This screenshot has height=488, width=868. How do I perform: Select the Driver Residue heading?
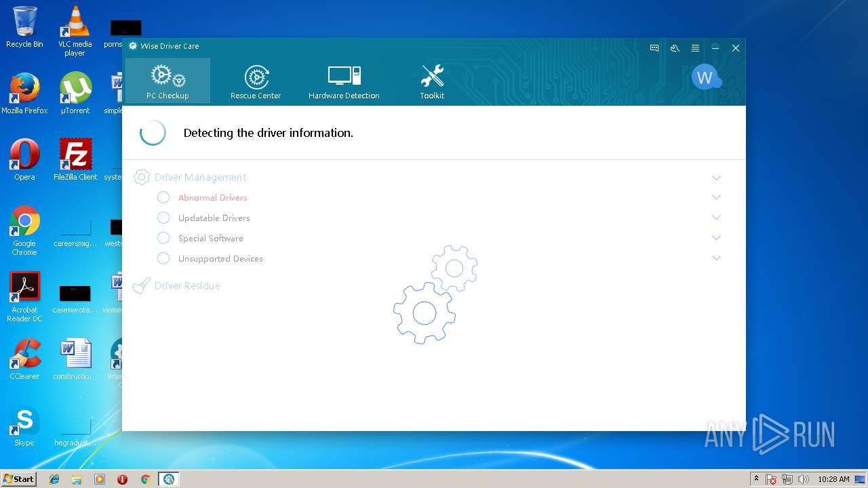[187, 286]
